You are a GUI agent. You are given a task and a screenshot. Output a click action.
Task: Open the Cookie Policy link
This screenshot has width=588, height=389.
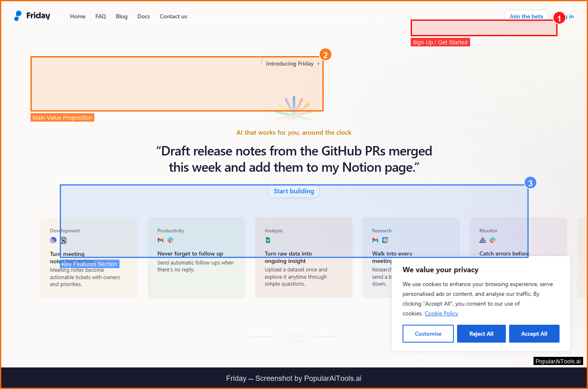pos(441,313)
